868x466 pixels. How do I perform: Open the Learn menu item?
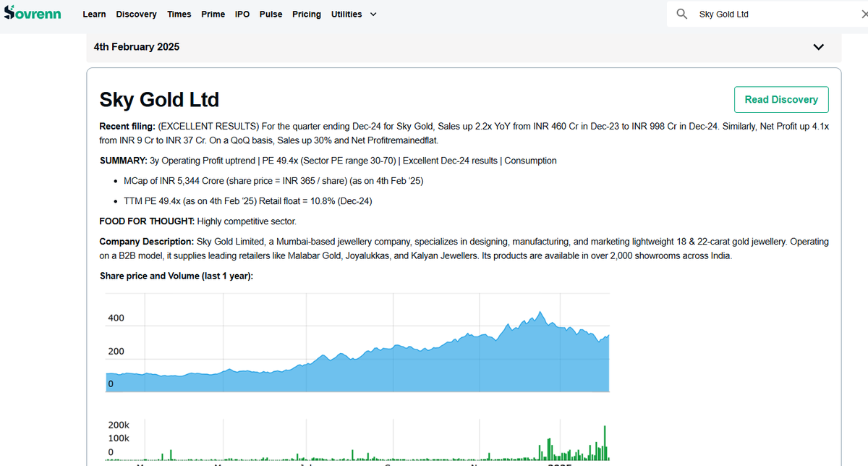pos(94,14)
